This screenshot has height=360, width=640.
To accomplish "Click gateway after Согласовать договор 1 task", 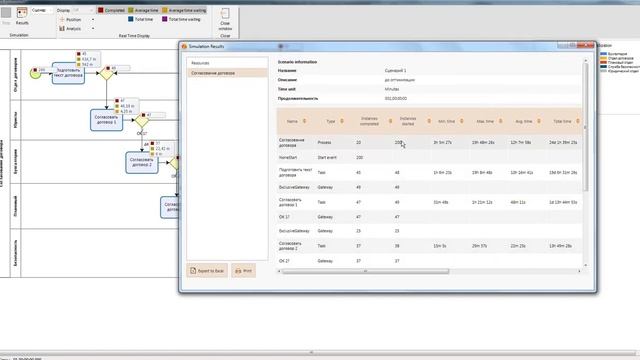I will pos(142,120).
